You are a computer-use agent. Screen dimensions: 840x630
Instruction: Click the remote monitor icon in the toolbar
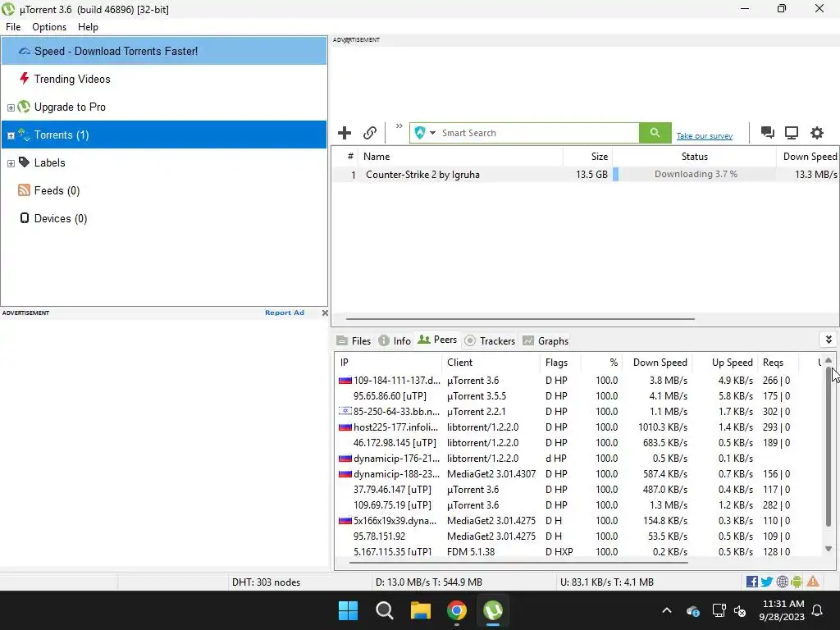(x=792, y=132)
